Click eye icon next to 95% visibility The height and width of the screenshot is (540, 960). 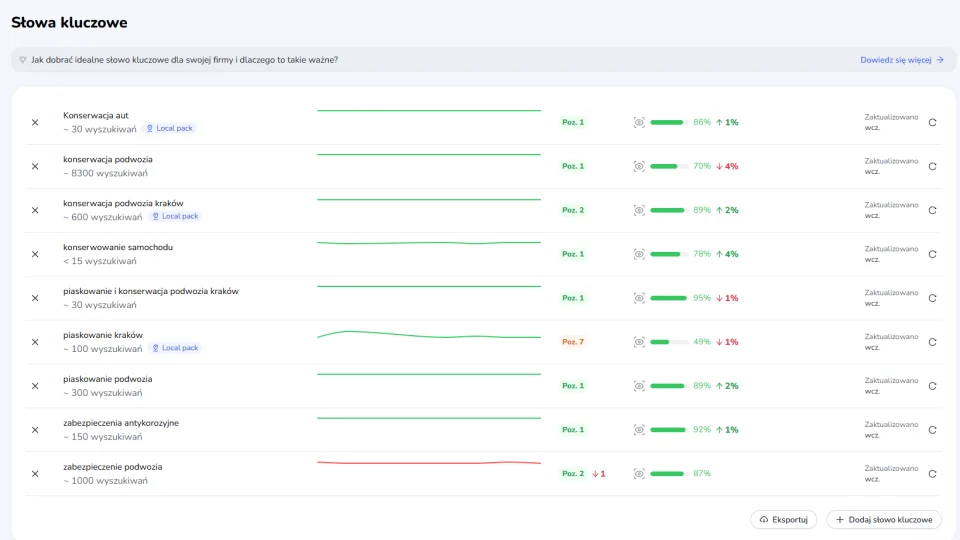[x=639, y=298]
